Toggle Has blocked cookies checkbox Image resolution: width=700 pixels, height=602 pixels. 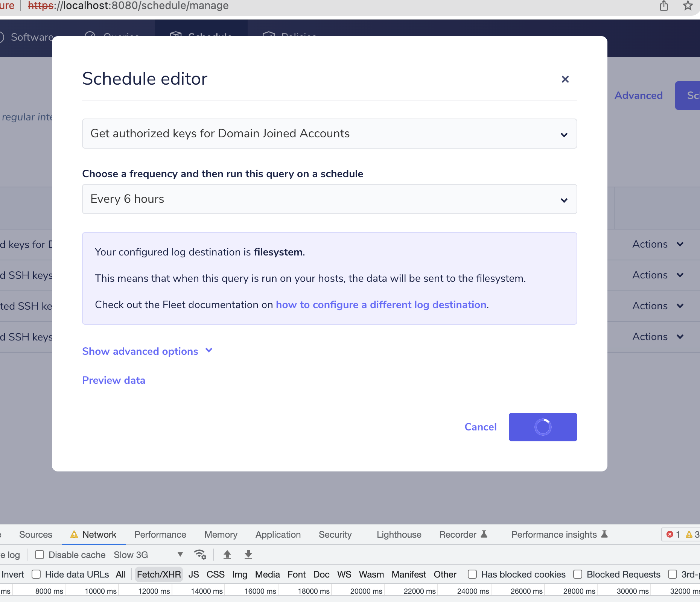click(x=472, y=574)
